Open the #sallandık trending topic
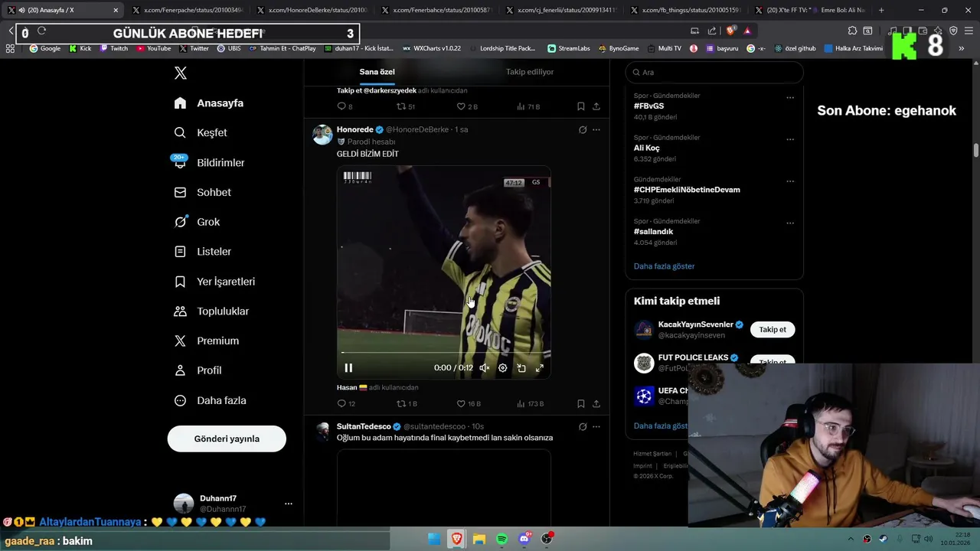The height and width of the screenshot is (551, 980). (x=653, y=231)
